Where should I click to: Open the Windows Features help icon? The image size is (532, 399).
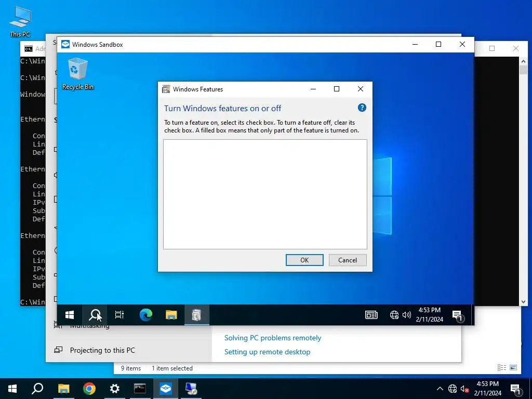click(x=362, y=108)
